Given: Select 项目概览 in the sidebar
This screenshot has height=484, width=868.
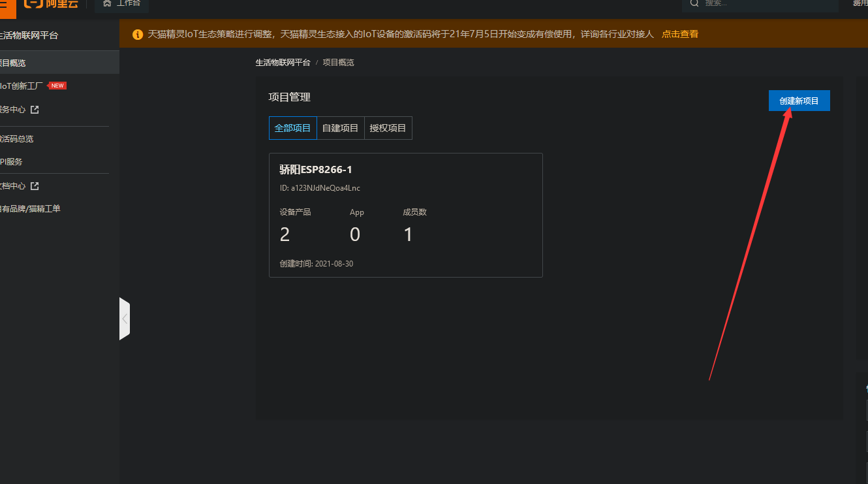Looking at the screenshot, I should pos(59,63).
